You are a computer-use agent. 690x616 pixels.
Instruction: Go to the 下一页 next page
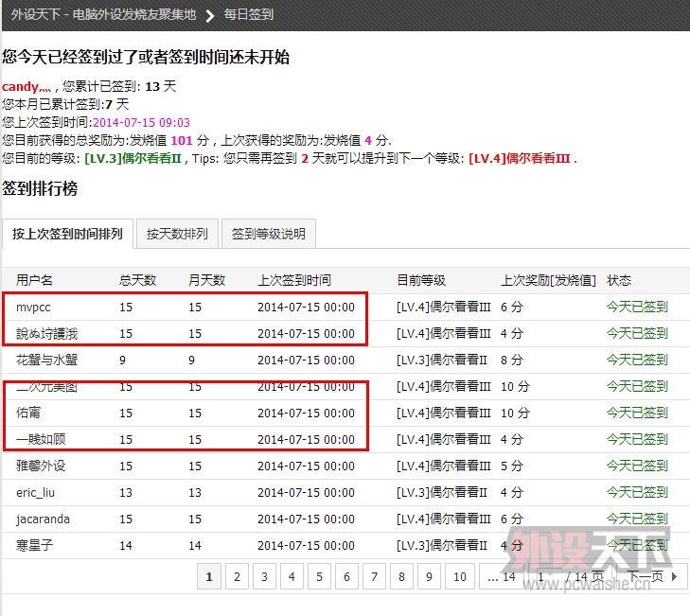[652, 576]
